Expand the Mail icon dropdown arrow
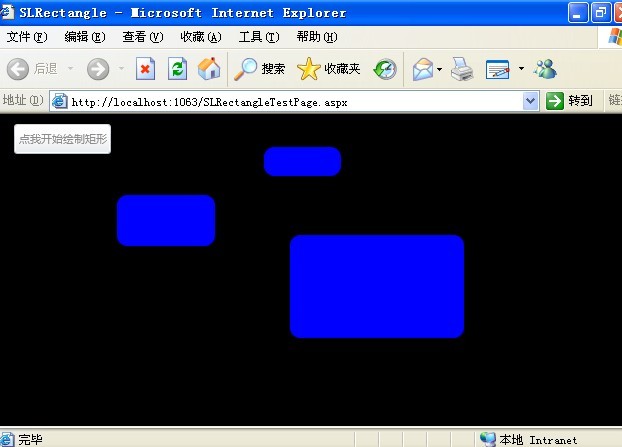The height and width of the screenshot is (447, 622). pyautogui.click(x=439, y=69)
